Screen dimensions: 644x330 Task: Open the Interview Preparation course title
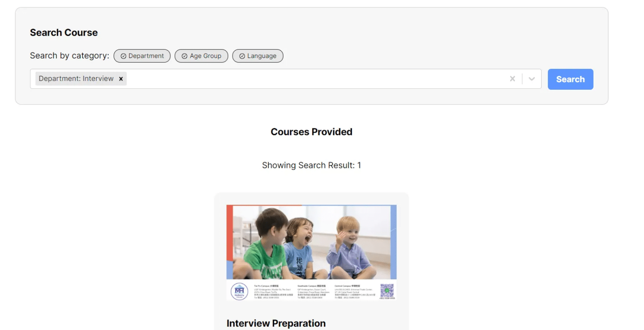tap(276, 323)
